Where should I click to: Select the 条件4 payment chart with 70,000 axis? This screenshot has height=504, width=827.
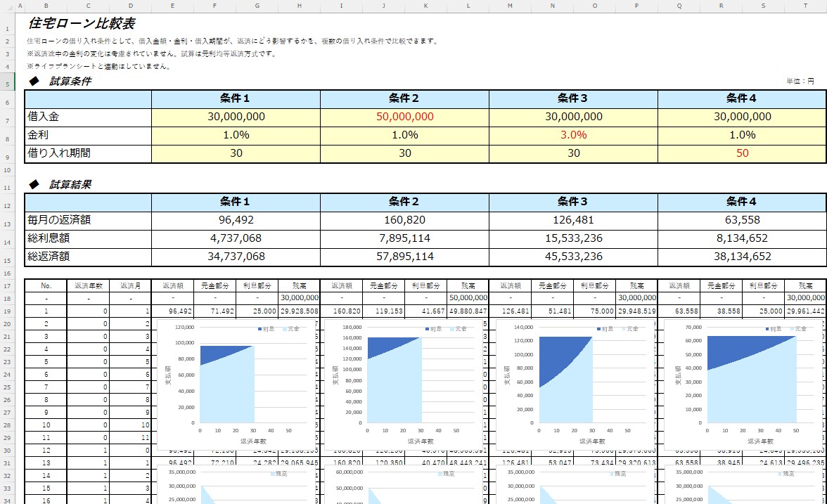(743, 385)
